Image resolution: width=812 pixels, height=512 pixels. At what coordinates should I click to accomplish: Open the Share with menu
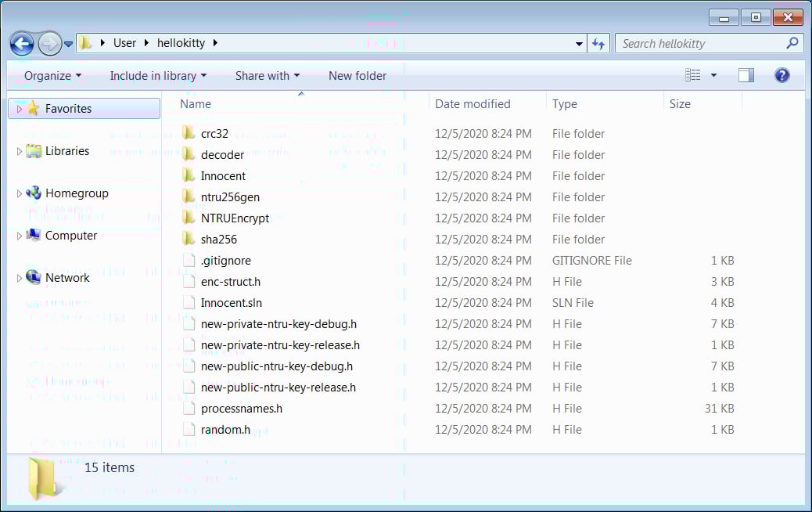tap(268, 76)
